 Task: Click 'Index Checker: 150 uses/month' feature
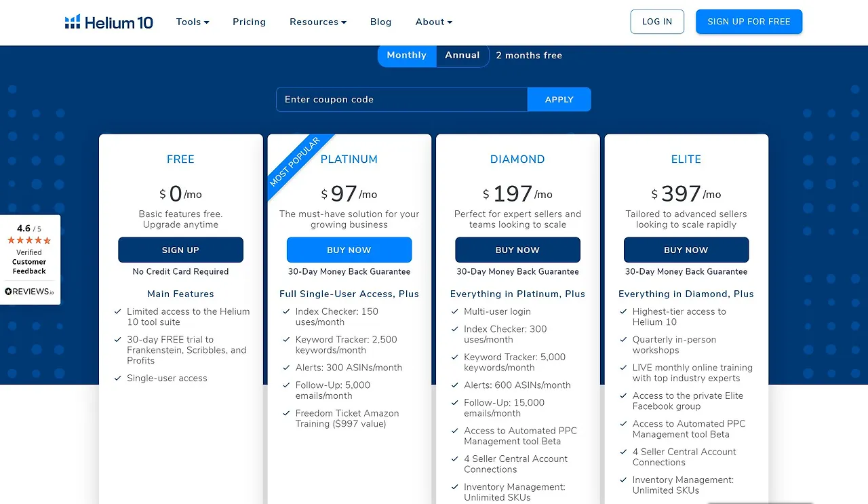(337, 317)
